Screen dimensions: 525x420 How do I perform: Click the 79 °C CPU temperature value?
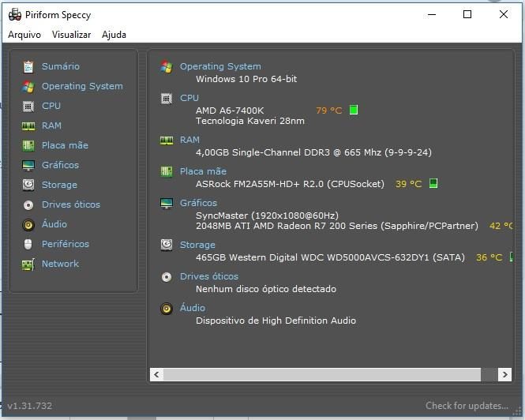(329, 111)
